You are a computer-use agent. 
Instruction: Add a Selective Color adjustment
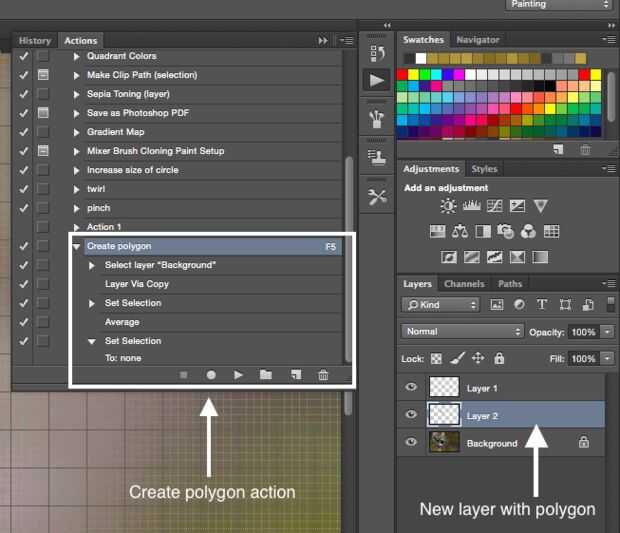pyautogui.click(x=517, y=257)
